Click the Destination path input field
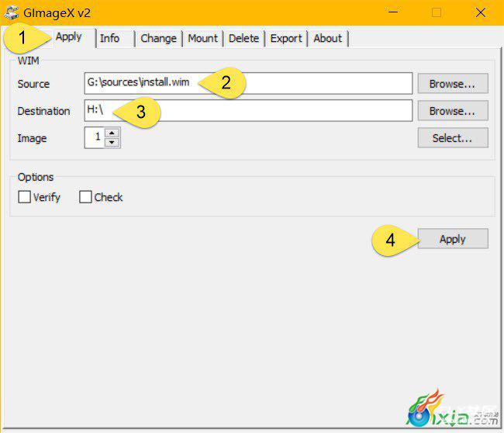504x433 pixels. 248,110
